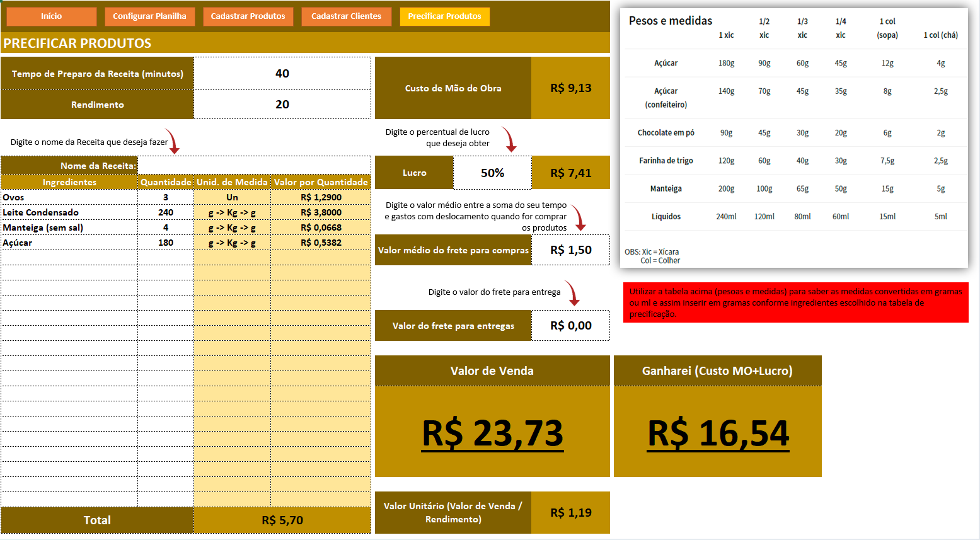Click red arrow beside purchase freight instruction
980x540 pixels.
click(579, 218)
